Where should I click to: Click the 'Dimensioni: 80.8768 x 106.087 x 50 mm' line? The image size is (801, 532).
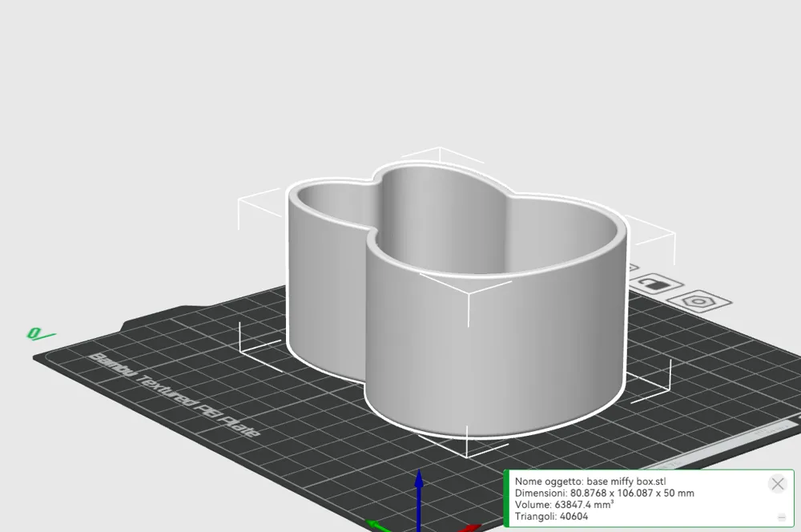(x=604, y=494)
